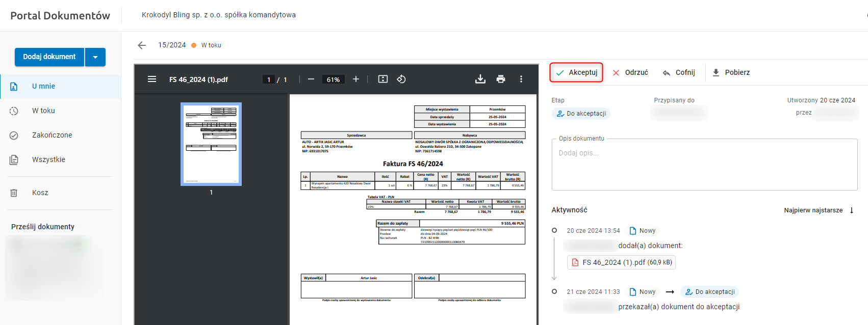
Task: Open the Kosz trash folder
Action: (40, 193)
